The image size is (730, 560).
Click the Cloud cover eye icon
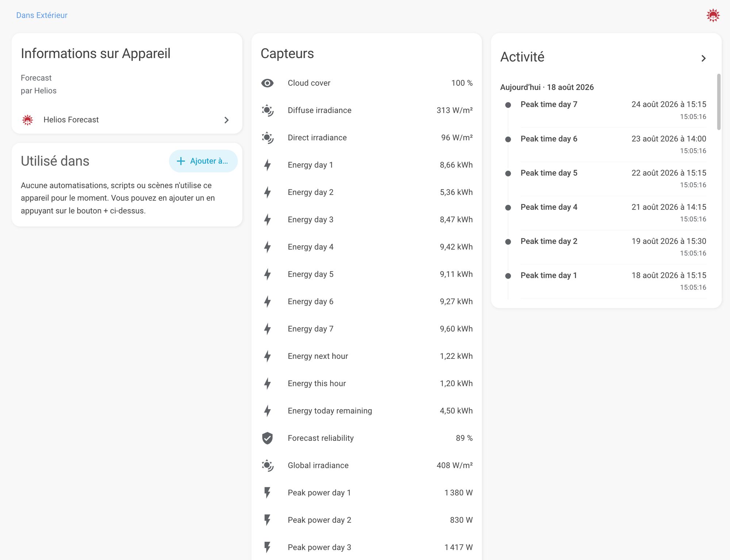[268, 83]
